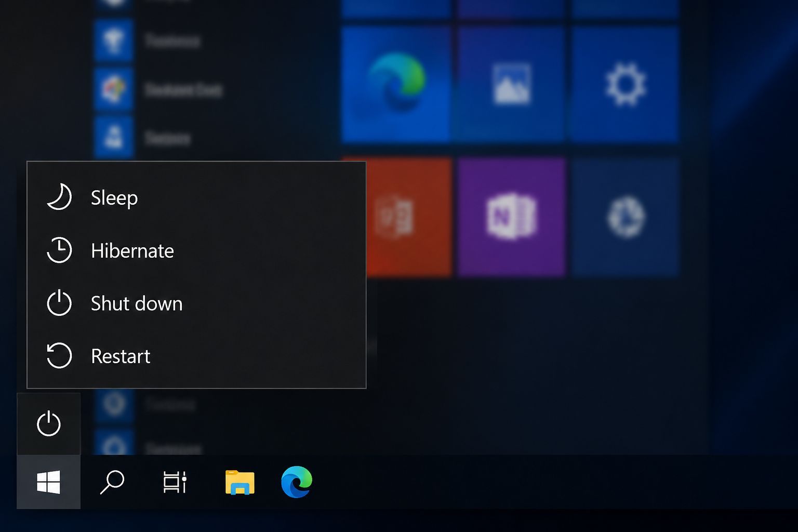798x532 pixels.
Task: Open the orange Office Start tile
Action: pos(408,217)
